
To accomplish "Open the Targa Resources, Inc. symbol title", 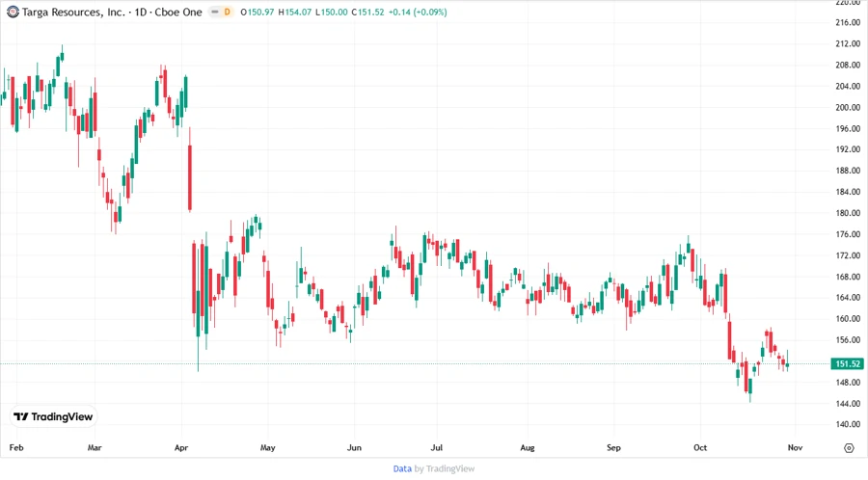I will 73,13.
